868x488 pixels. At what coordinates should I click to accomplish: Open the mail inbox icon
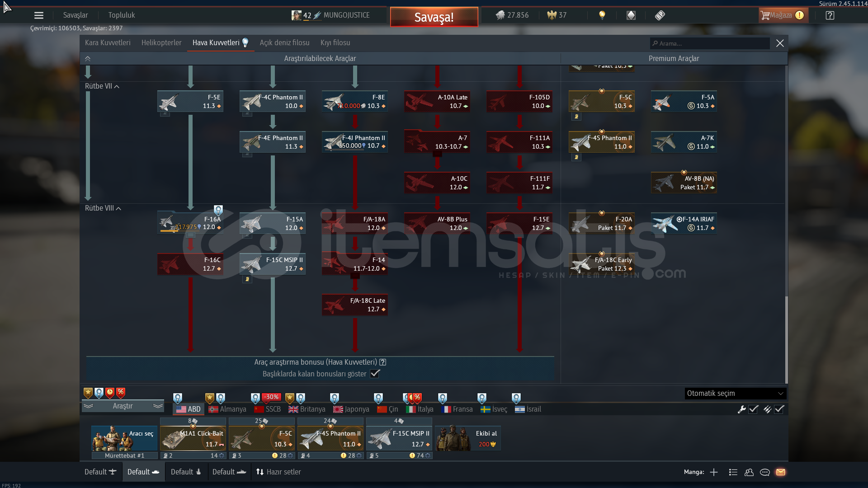click(x=781, y=472)
